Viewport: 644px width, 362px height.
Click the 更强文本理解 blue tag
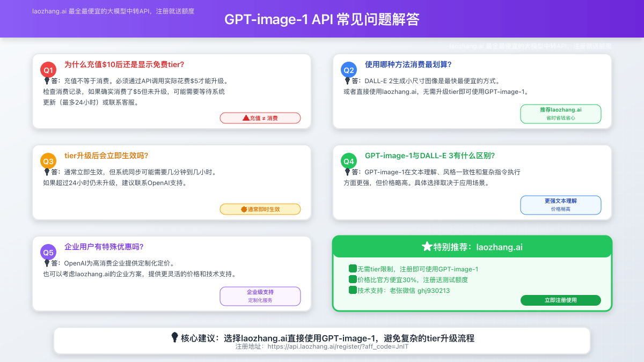[x=561, y=205]
